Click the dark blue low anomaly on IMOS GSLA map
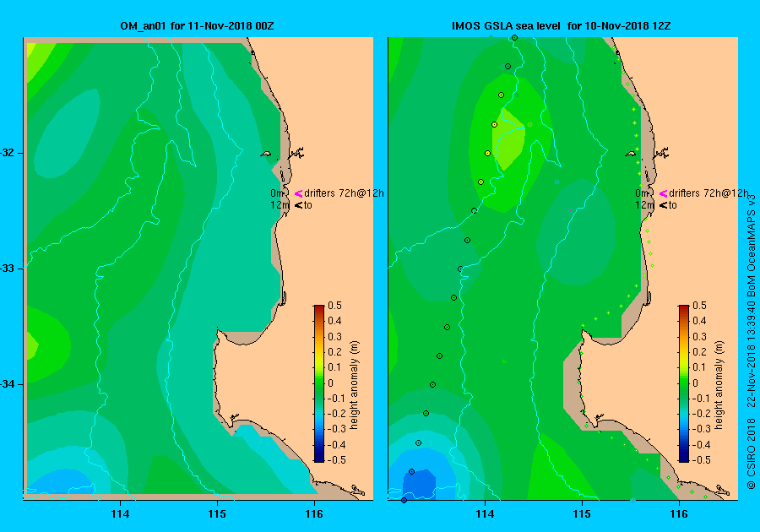Viewport: 760px width, 532px height. 420,483
